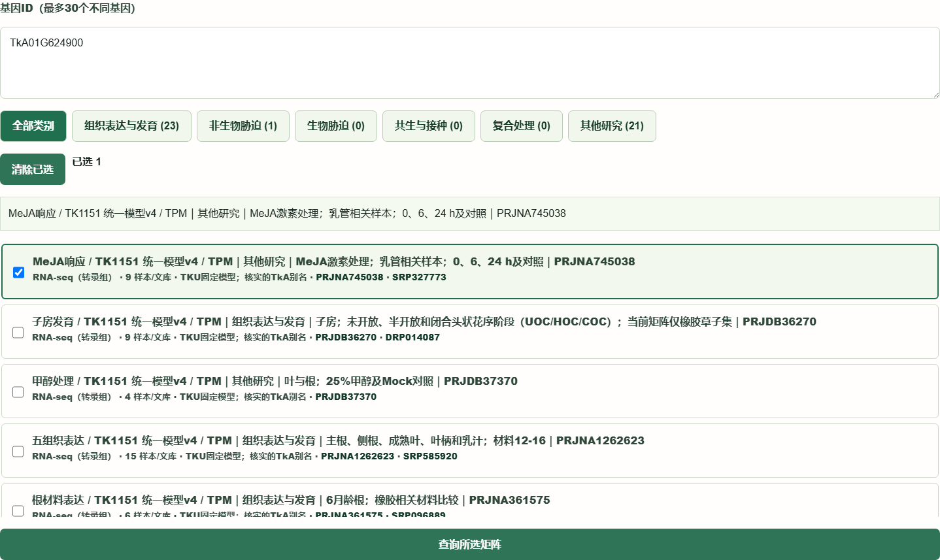940x560 pixels.
Task: Click the MeJA响应 / TK1151 dataset title
Action: 334,261
